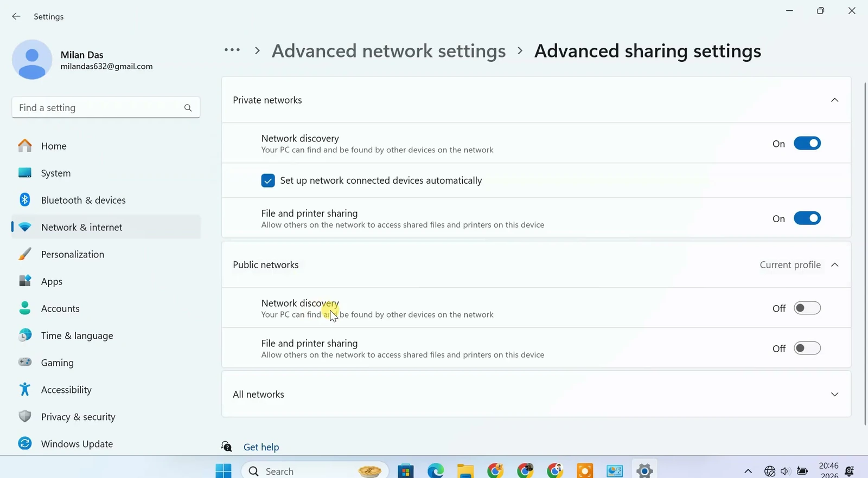Show hidden icons in the system tray

point(748,471)
